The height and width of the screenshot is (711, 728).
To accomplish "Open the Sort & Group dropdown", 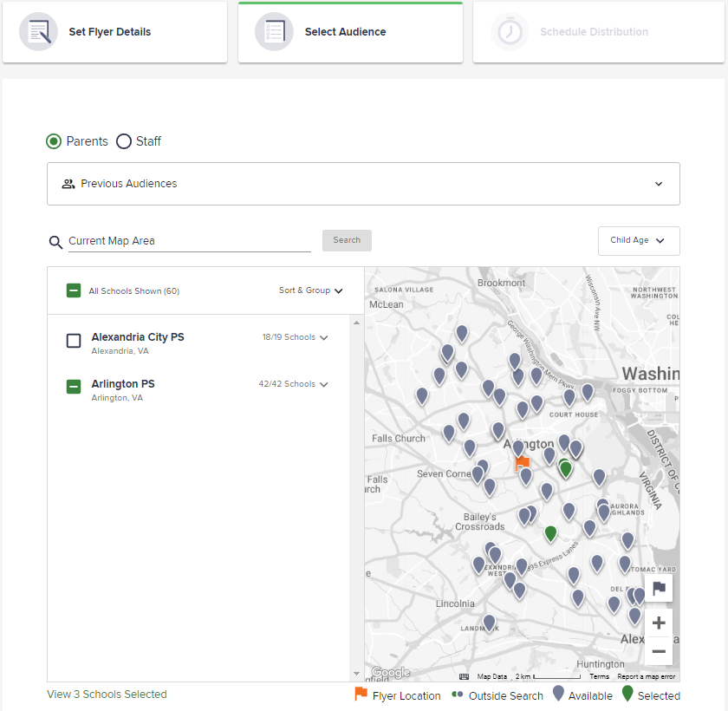I will pos(310,290).
